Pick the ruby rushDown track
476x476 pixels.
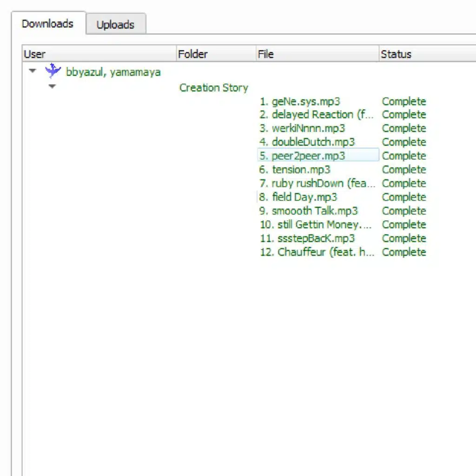click(317, 183)
